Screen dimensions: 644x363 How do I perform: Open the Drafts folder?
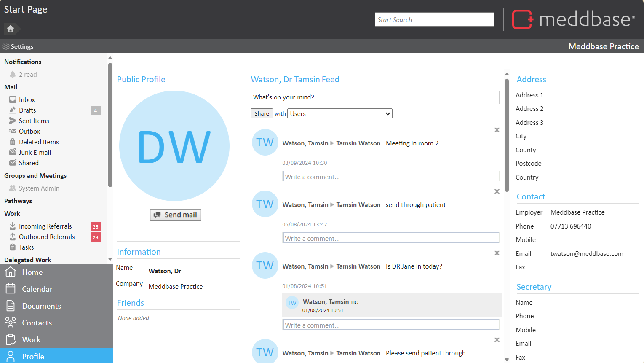(x=27, y=110)
